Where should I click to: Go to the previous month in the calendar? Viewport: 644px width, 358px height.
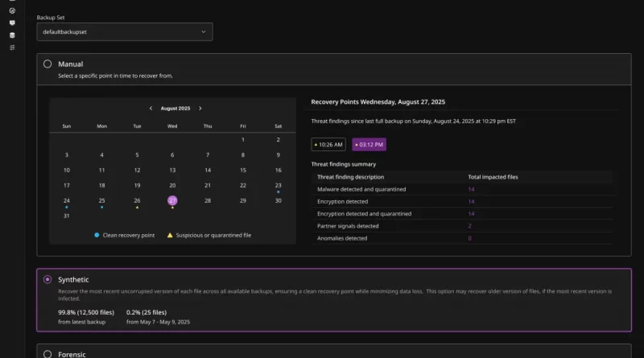click(x=151, y=109)
